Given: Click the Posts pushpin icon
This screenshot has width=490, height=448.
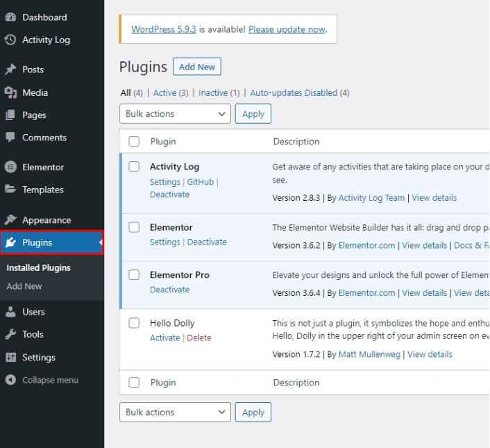Looking at the screenshot, I should (x=10, y=69).
